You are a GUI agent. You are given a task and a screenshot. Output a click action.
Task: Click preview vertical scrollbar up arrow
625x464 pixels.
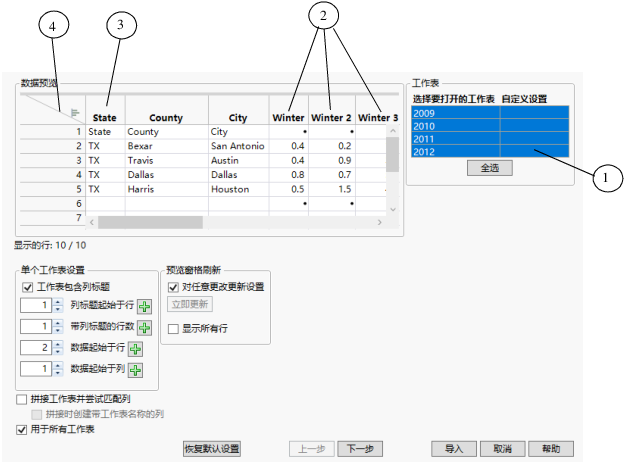[393, 131]
